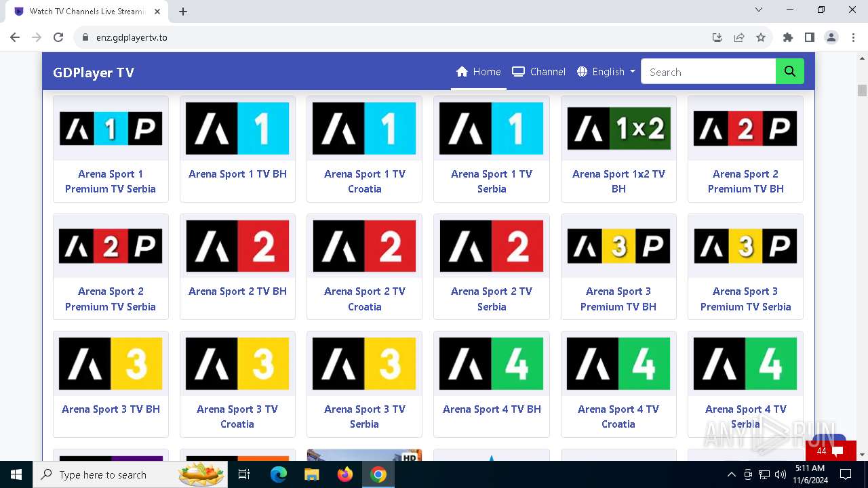This screenshot has height=488, width=868.
Task: Reload the page with refresh icon
Action: click(x=58, y=37)
